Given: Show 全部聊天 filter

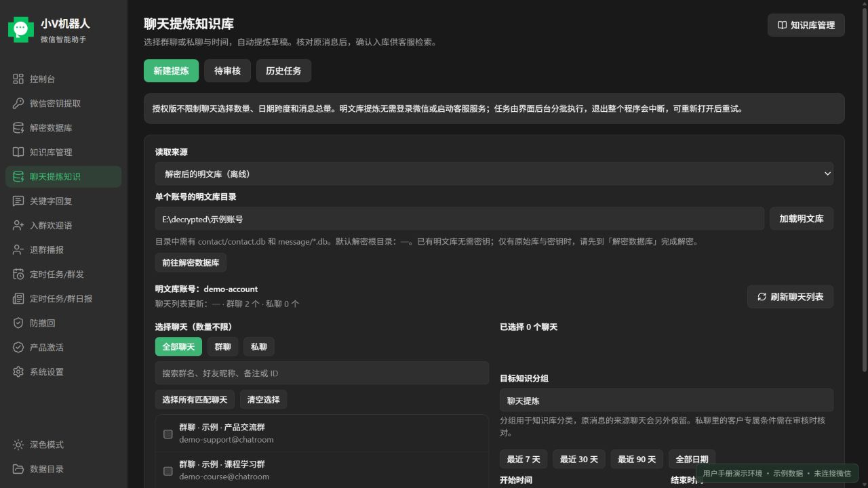Looking at the screenshot, I should pyautogui.click(x=178, y=346).
